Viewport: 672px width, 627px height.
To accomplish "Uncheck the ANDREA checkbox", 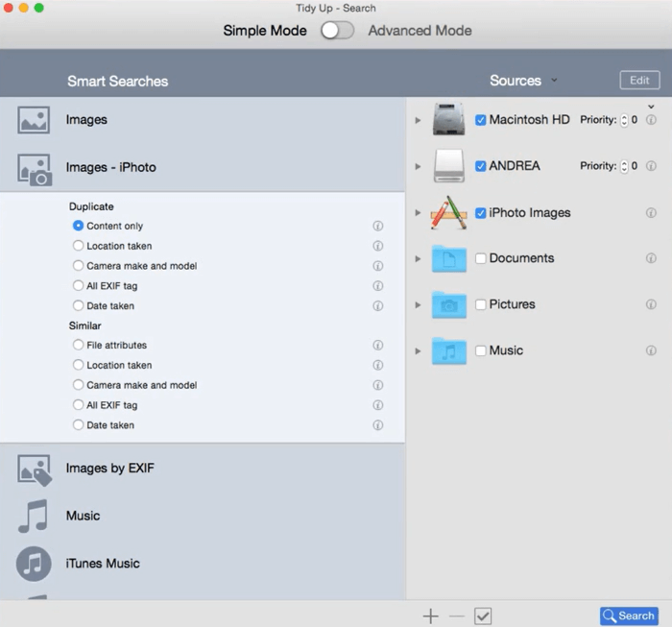I will 480,166.
